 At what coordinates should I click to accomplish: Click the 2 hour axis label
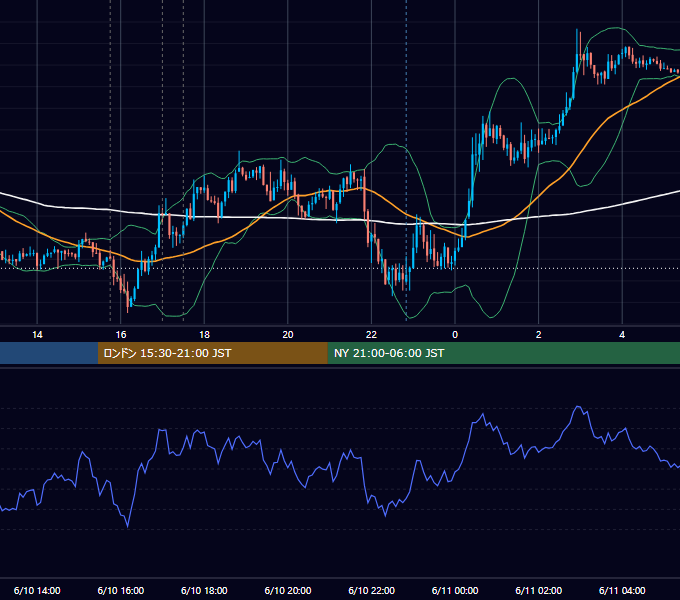click(538, 335)
